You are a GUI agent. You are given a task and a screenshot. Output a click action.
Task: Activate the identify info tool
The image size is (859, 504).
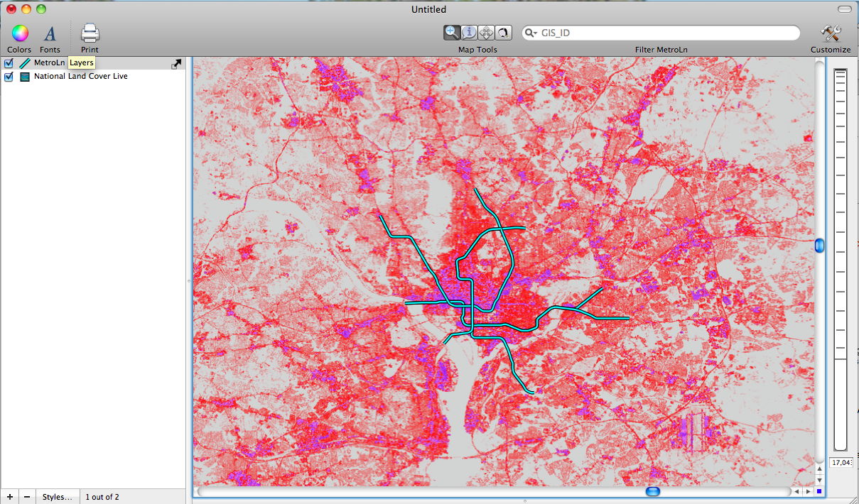(469, 32)
